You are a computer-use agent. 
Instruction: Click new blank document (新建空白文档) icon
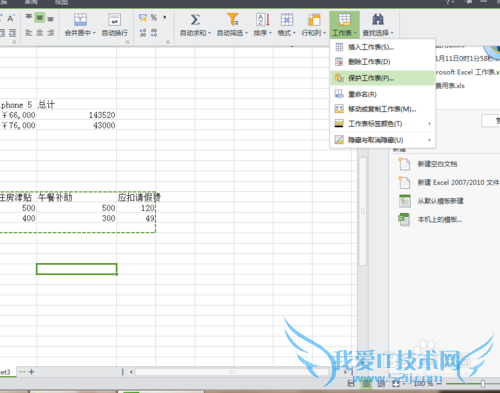pos(404,164)
